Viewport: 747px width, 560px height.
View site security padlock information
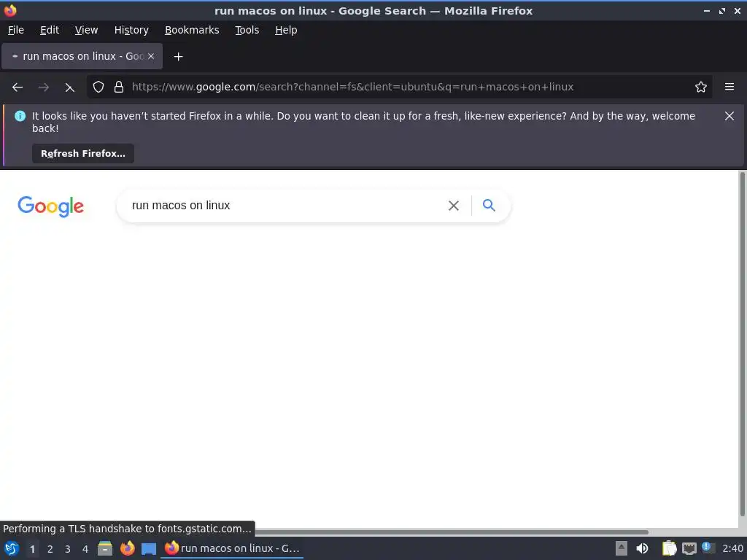point(119,87)
